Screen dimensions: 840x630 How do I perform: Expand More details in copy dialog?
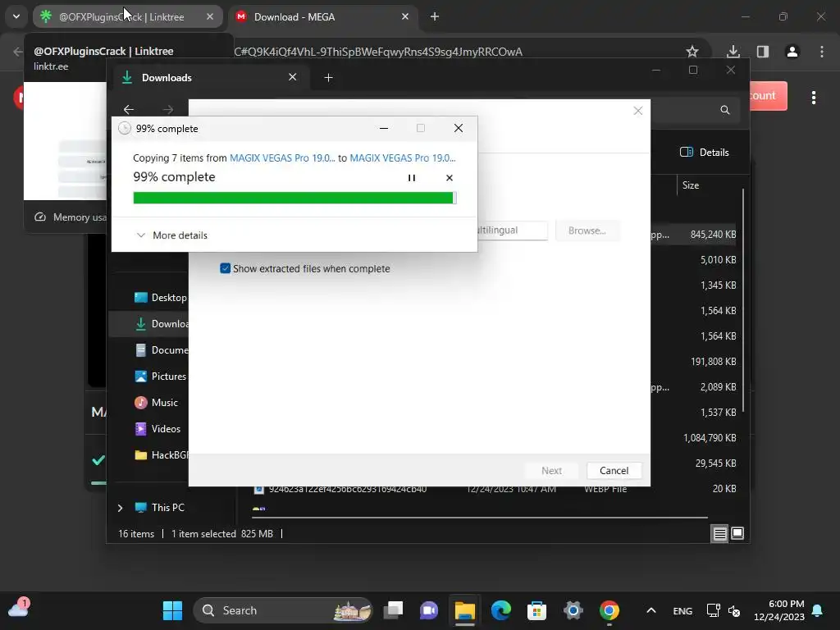tap(172, 235)
